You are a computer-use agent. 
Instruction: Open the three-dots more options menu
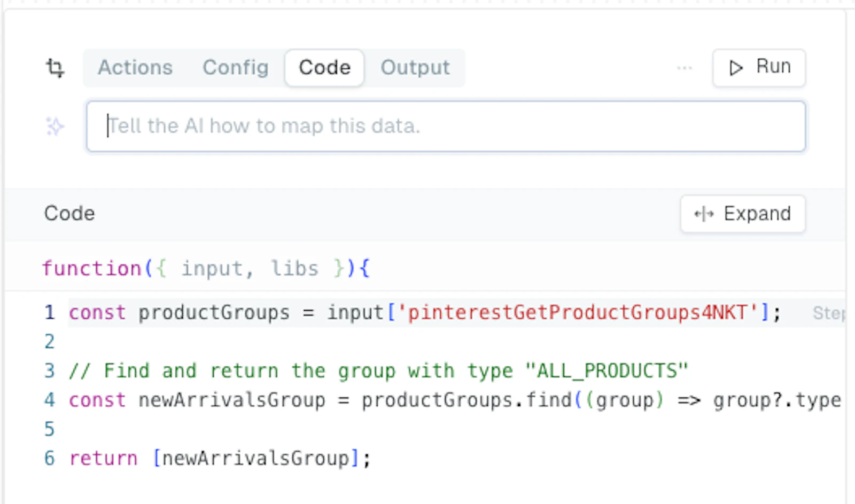[x=684, y=68]
